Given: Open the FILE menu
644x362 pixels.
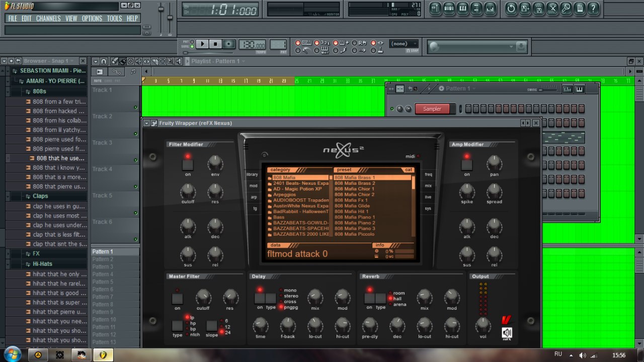Looking at the screenshot, I should click(13, 19).
